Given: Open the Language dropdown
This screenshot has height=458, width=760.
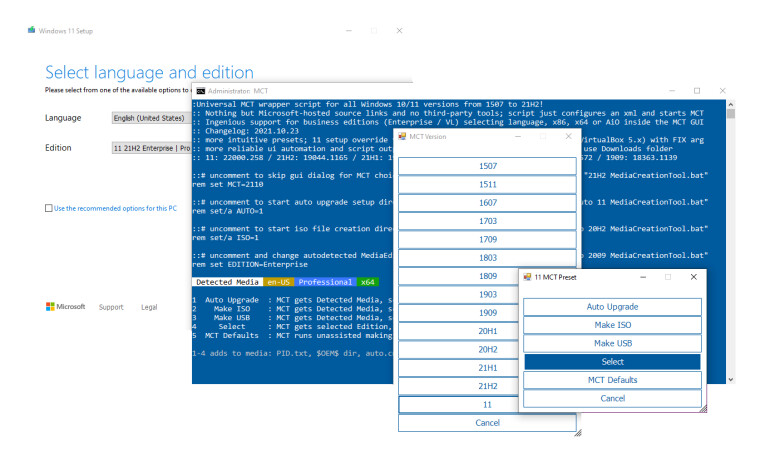Looking at the screenshot, I should [x=150, y=118].
